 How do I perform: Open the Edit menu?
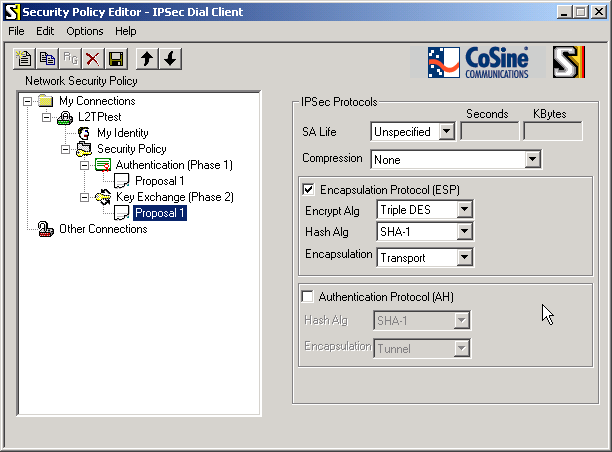(45, 31)
